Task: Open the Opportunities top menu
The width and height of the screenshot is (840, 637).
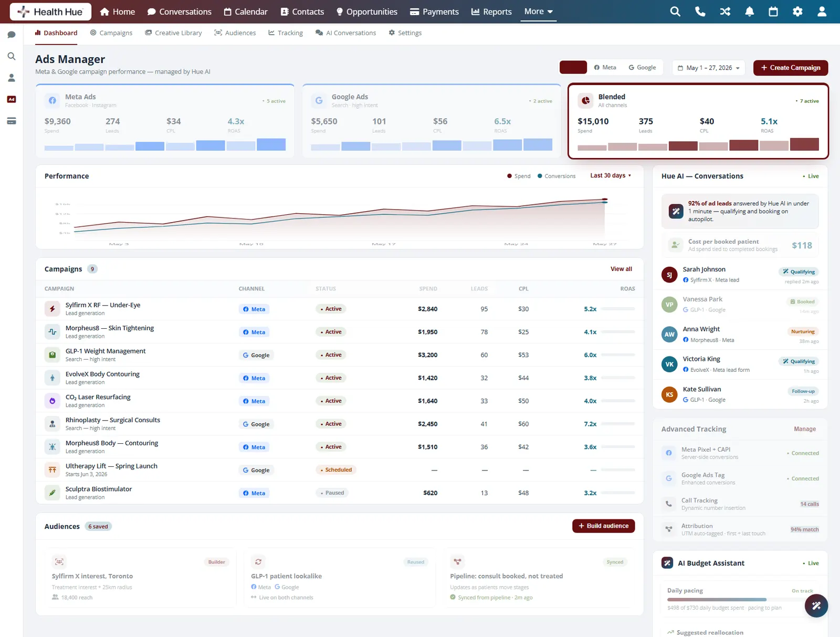Action: pos(367,12)
